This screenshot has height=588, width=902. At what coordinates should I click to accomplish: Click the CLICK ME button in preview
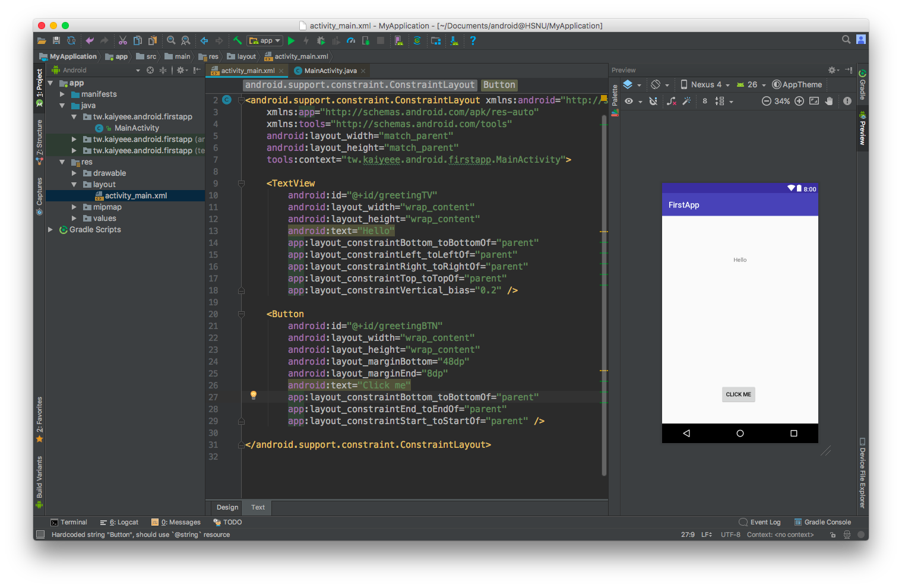pyautogui.click(x=738, y=394)
